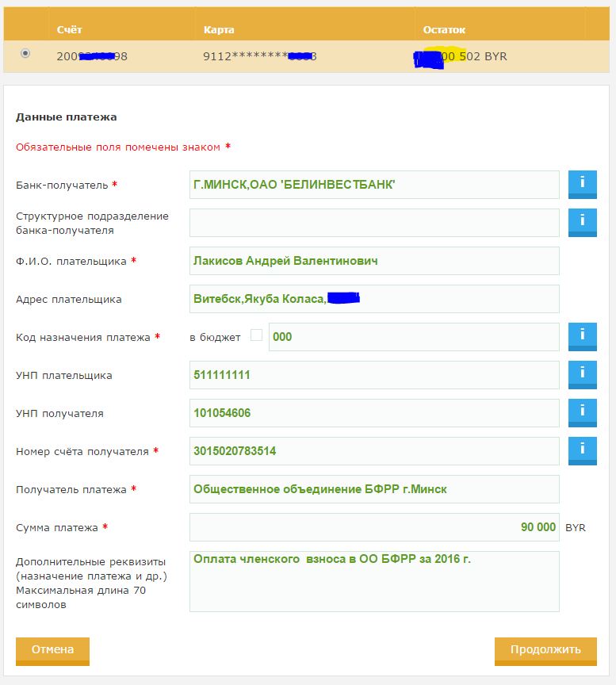Click the Карта column header
Viewport: 616px width, 685px height.
click(x=218, y=29)
